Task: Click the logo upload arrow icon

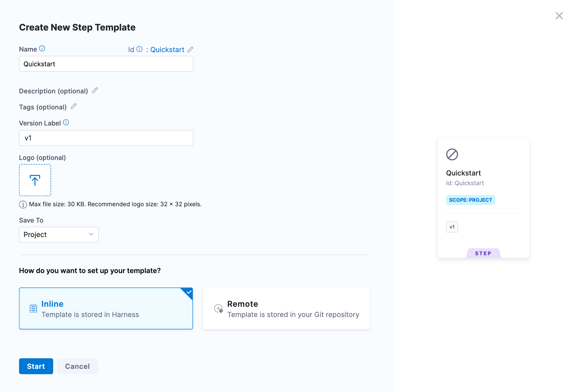Action: (x=35, y=180)
